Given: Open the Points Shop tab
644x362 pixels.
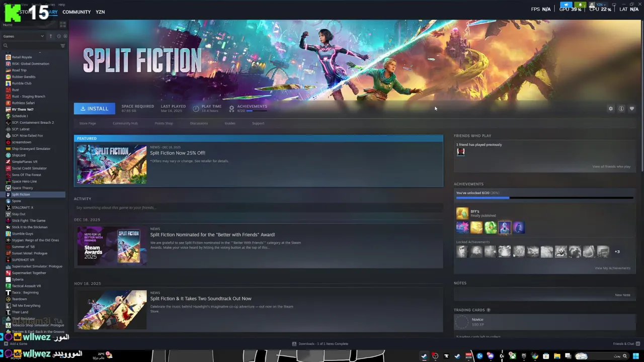Looking at the screenshot, I should [164, 123].
